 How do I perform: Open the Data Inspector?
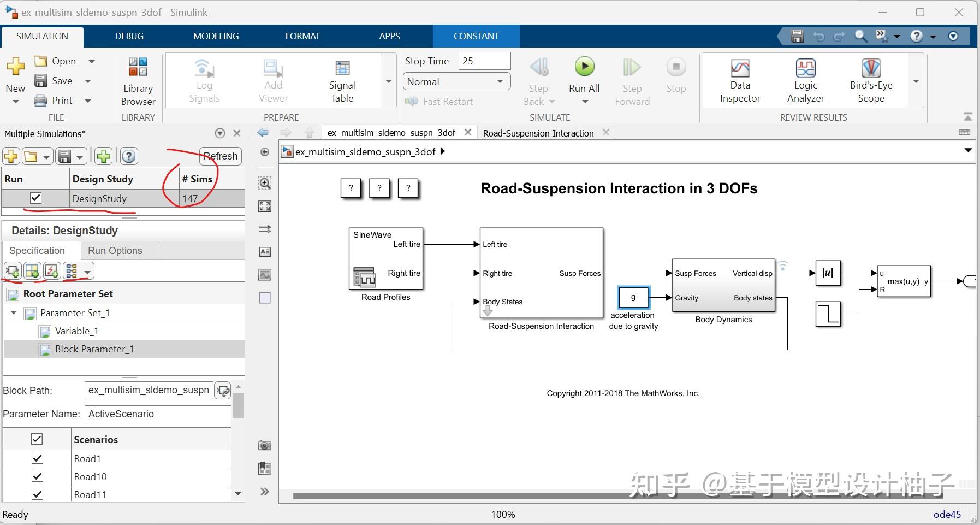pyautogui.click(x=740, y=79)
